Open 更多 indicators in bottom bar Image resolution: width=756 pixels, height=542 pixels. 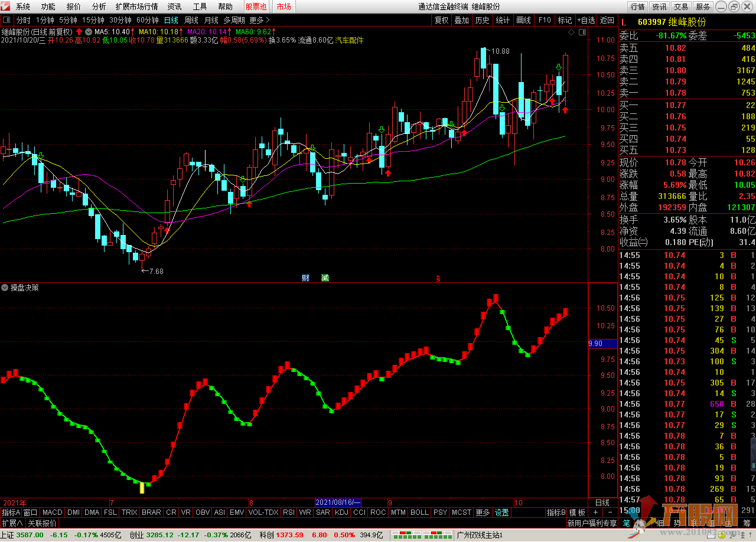coord(483,512)
